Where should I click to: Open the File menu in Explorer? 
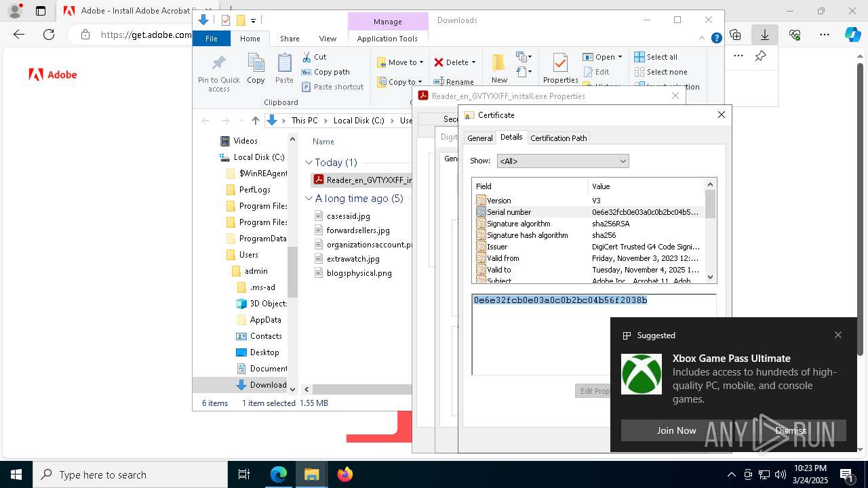[212, 39]
